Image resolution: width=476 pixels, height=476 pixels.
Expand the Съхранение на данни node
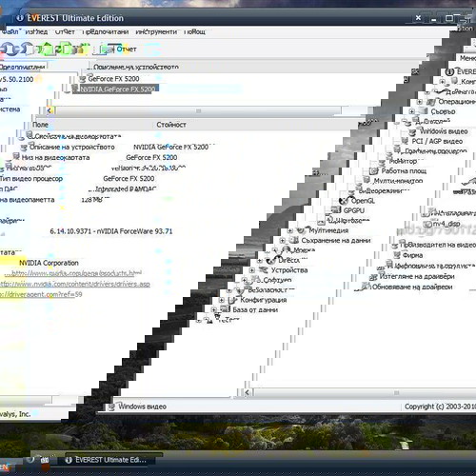pyautogui.click(x=283, y=241)
